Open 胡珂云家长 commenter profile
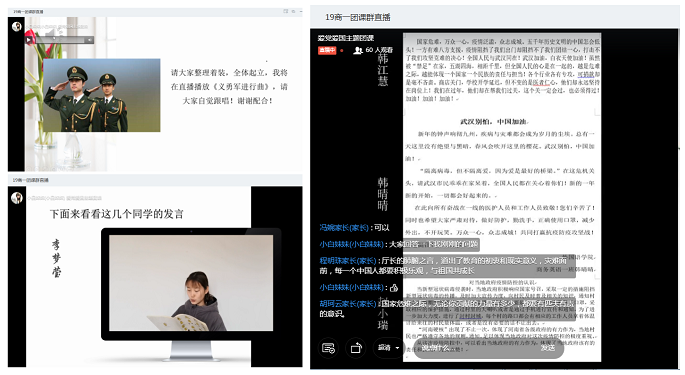Viewport: 685px width, 375px height. coord(347,303)
